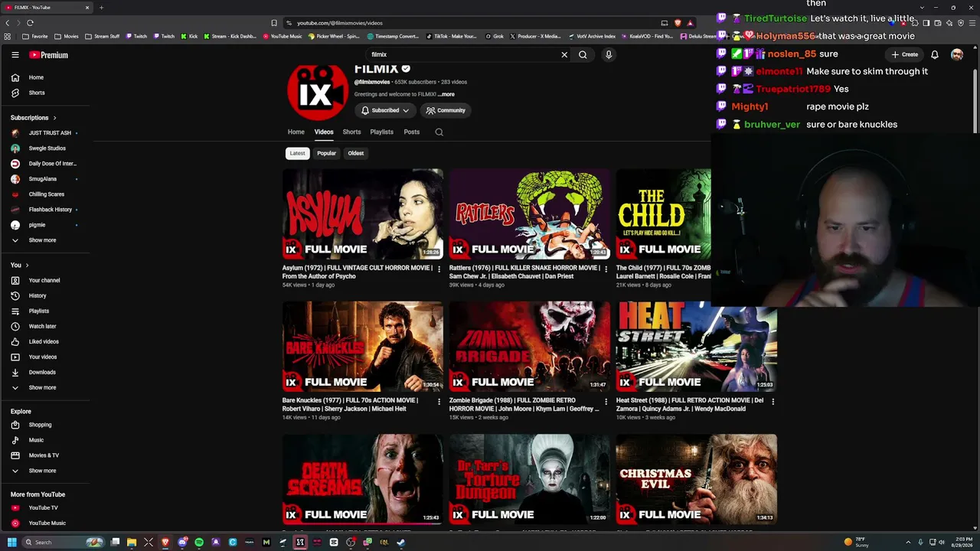Open the FILMIX channel avatar
This screenshot has height=551, width=980.
(x=317, y=90)
